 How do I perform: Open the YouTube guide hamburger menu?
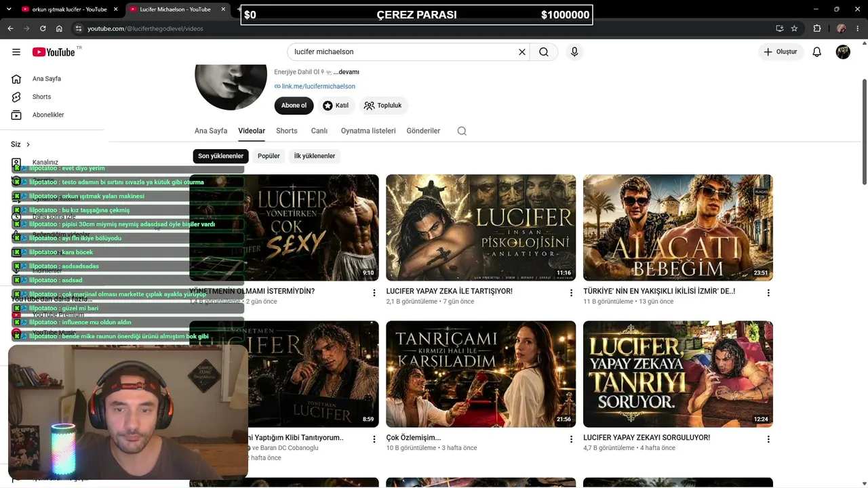tap(16, 52)
